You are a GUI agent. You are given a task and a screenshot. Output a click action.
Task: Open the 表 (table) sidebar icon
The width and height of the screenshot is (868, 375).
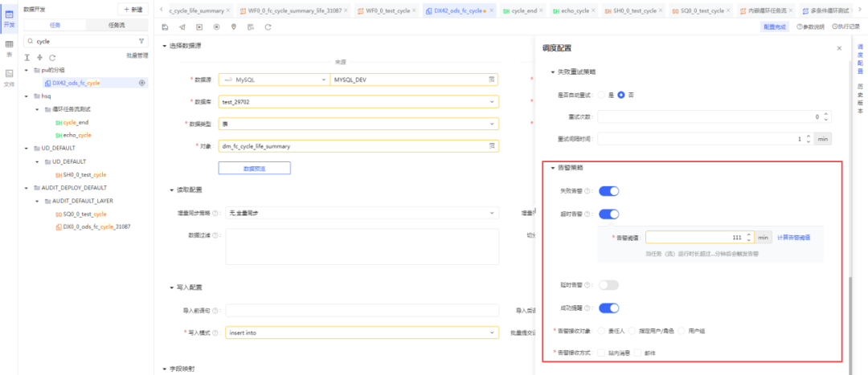click(x=9, y=47)
